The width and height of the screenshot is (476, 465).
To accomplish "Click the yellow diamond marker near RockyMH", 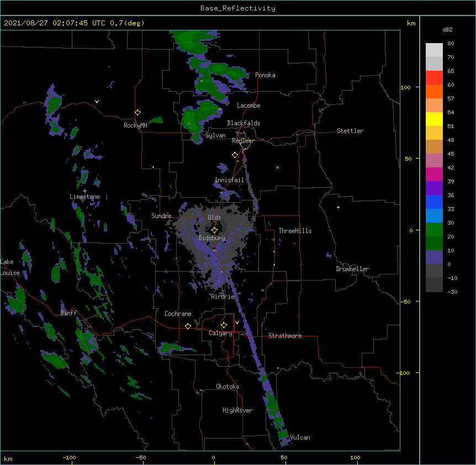I will (x=138, y=113).
